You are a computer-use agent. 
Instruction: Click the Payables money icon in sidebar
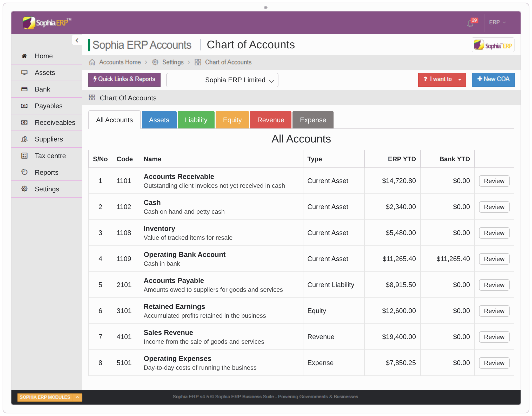pyautogui.click(x=24, y=106)
